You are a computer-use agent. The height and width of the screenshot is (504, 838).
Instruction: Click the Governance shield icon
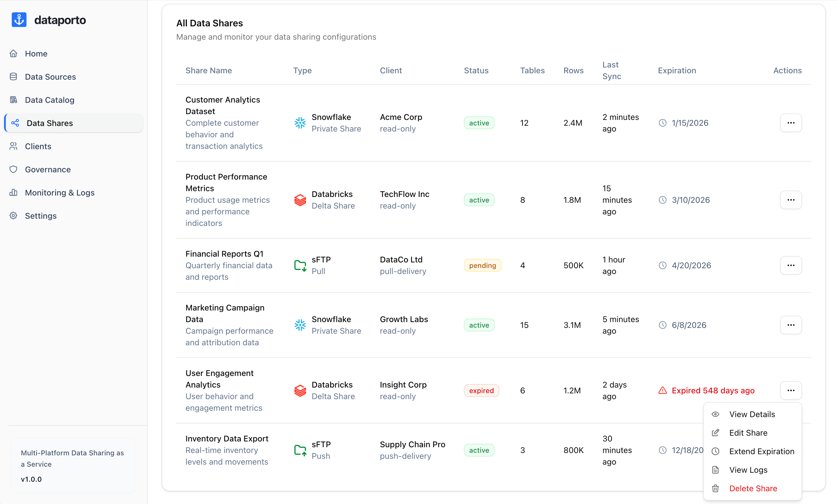point(14,169)
